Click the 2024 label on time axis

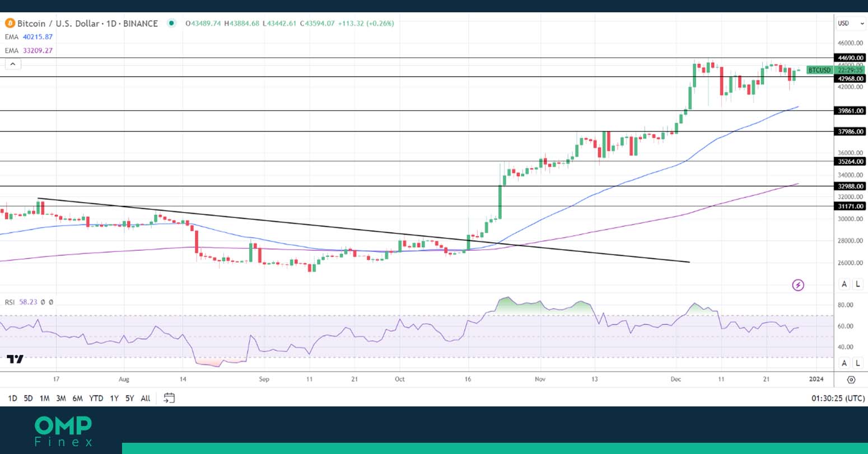coord(816,379)
